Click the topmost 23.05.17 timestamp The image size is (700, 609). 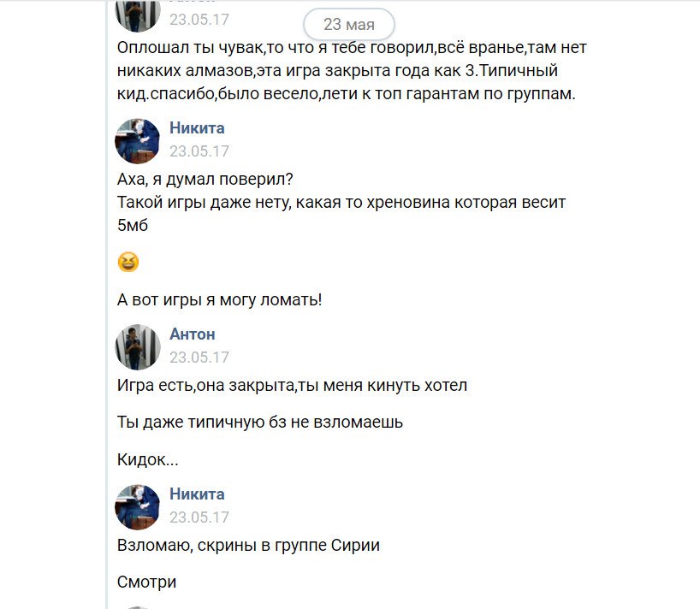coord(199,20)
